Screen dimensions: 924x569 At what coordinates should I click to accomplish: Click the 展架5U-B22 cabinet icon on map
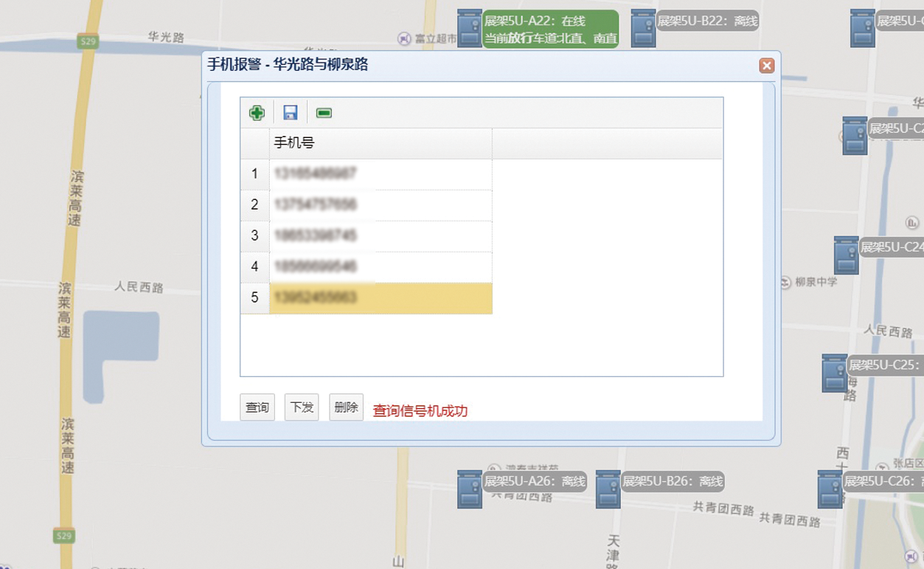coord(643,29)
